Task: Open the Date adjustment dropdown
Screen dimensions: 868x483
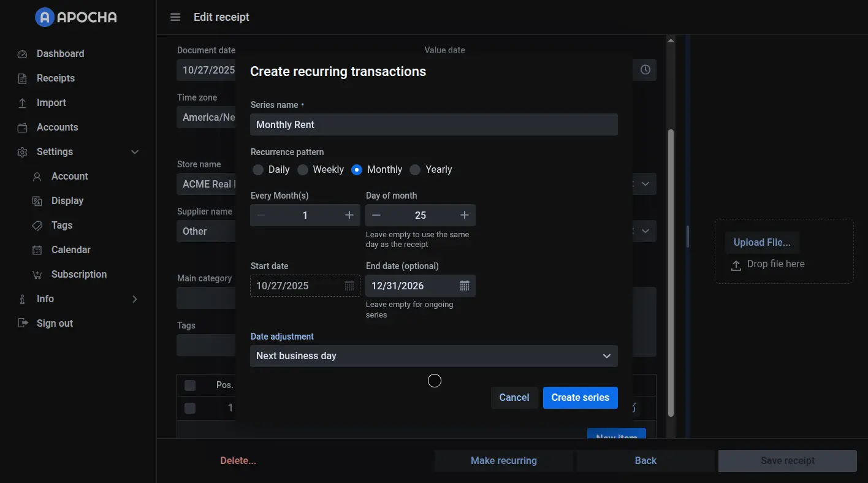Action: (433, 356)
